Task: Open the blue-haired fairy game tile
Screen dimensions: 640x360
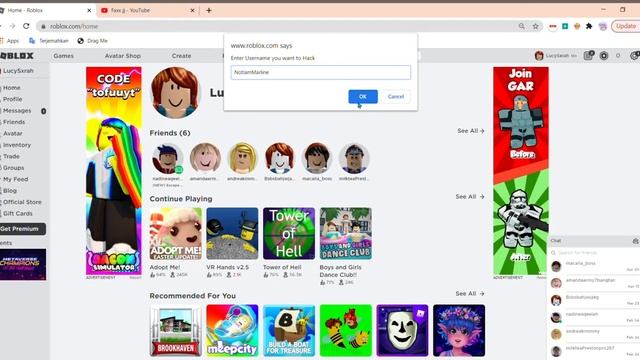Action: [x=459, y=331]
